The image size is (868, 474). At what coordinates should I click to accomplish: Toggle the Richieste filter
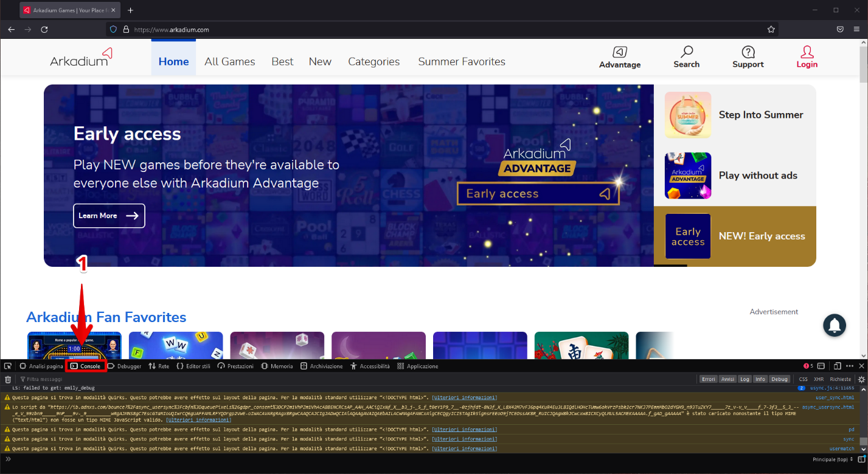841,379
